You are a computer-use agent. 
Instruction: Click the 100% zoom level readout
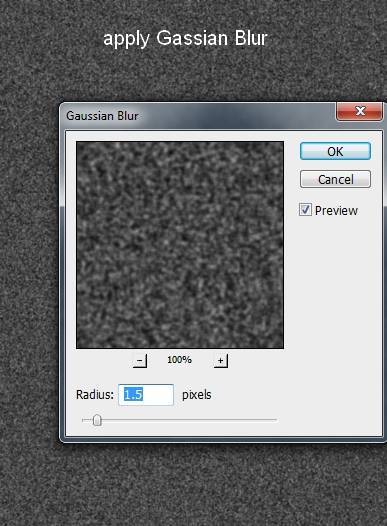pos(179,360)
